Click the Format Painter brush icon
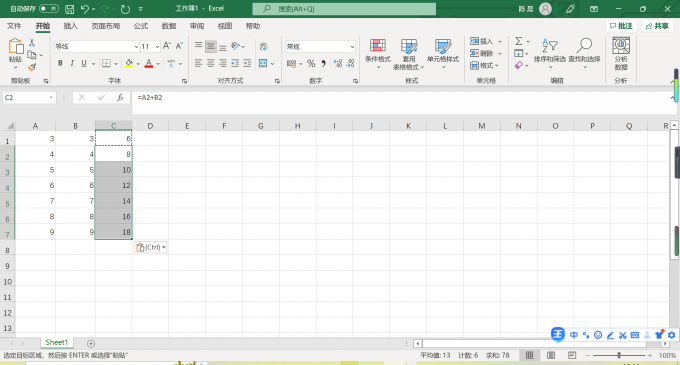The height and width of the screenshot is (365, 680). (32, 67)
